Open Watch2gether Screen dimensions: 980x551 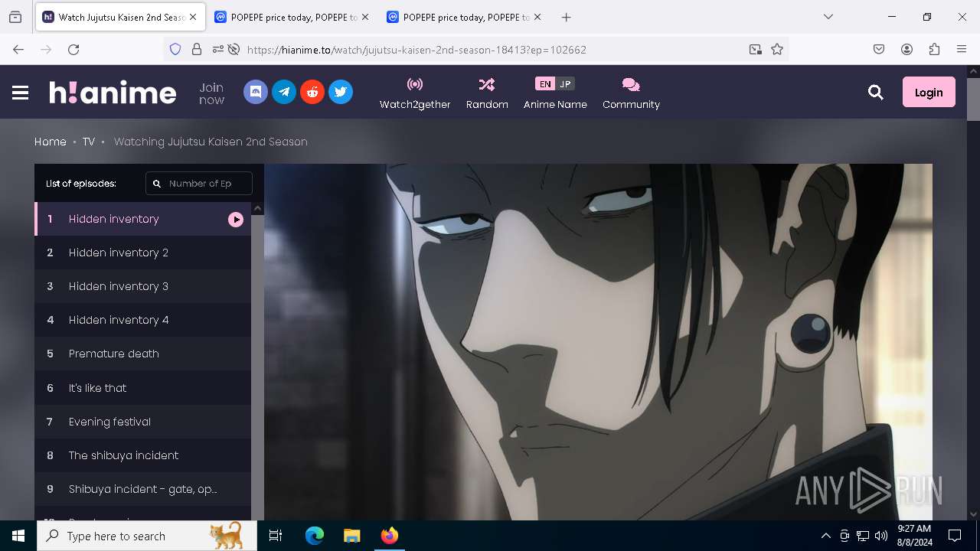(415, 93)
